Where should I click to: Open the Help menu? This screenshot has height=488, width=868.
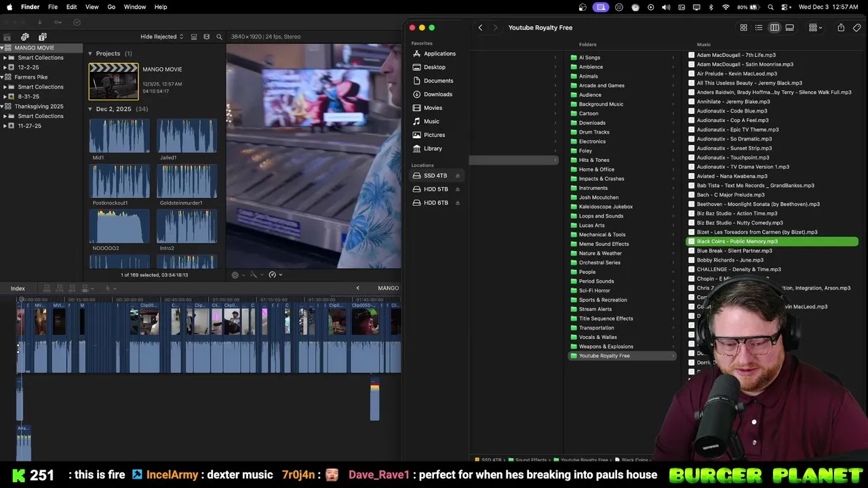(161, 7)
